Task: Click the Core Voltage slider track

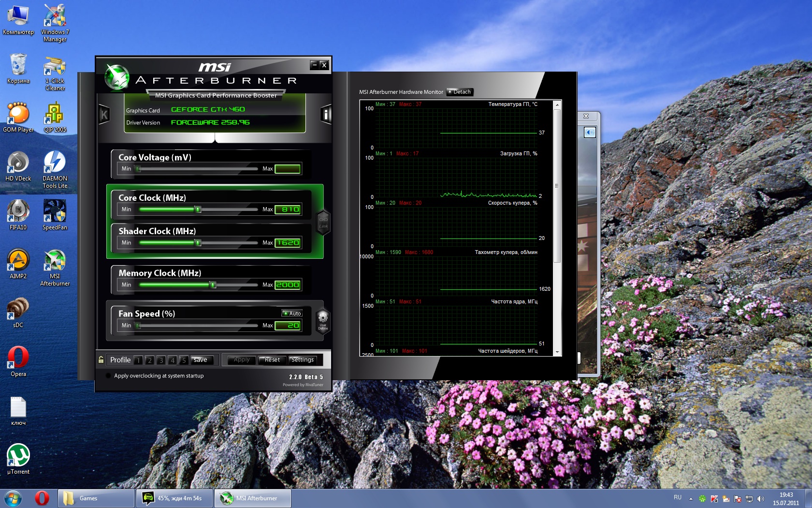Action: [x=198, y=169]
